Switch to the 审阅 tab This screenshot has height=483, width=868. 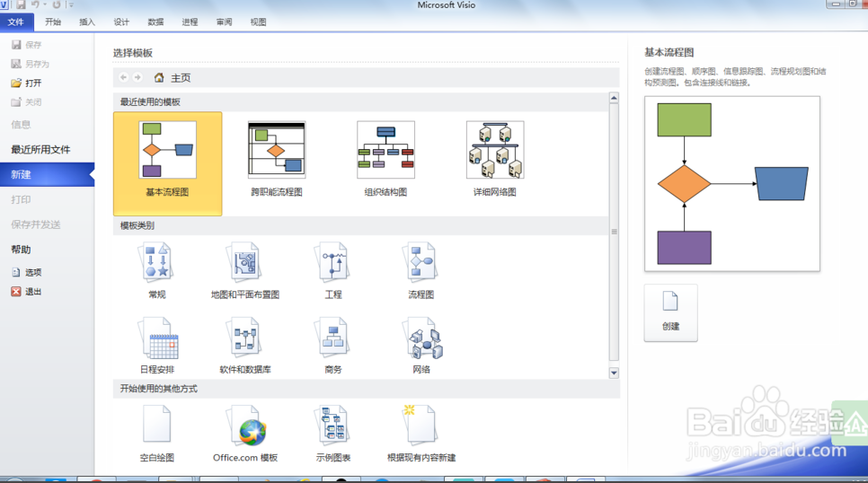(225, 22)
